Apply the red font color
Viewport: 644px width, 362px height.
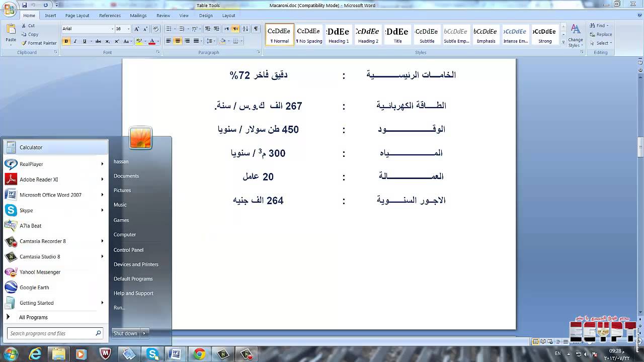tap(151, 41)
